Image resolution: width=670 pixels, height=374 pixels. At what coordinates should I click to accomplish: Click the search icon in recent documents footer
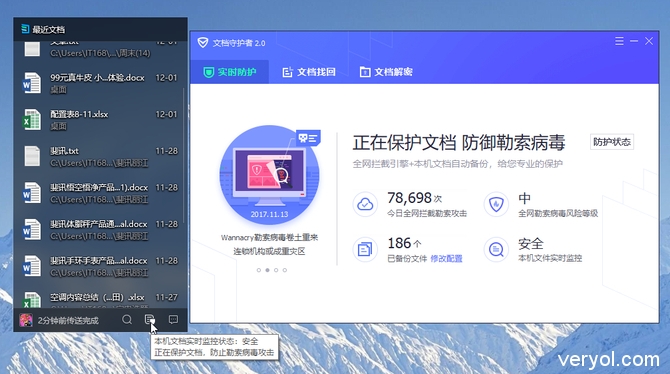point(127,319)
